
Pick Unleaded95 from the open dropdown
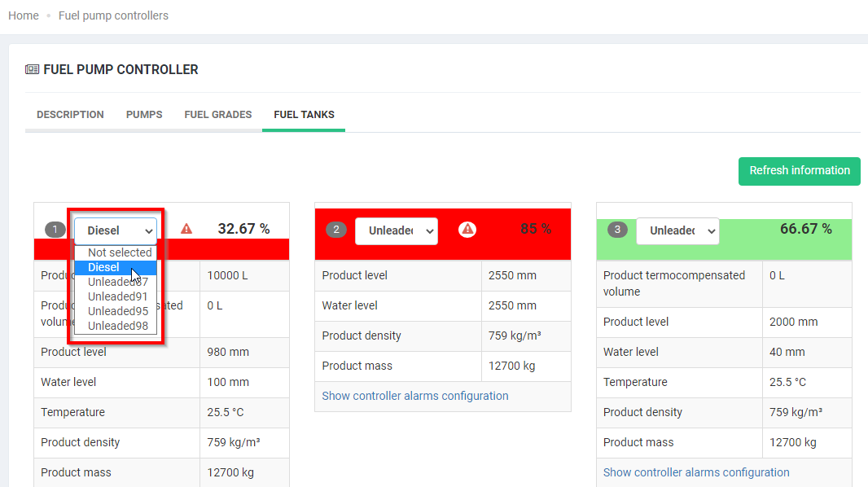[x=118, y=311]
